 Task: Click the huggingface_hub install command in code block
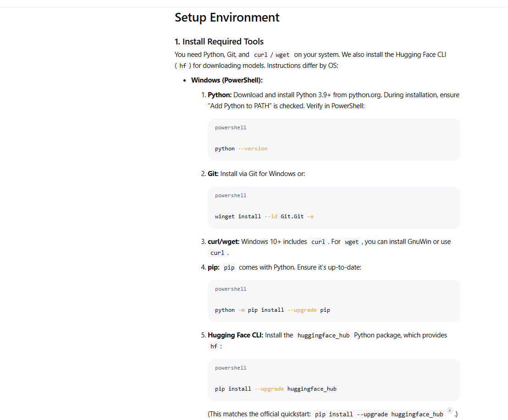point(276,389)
